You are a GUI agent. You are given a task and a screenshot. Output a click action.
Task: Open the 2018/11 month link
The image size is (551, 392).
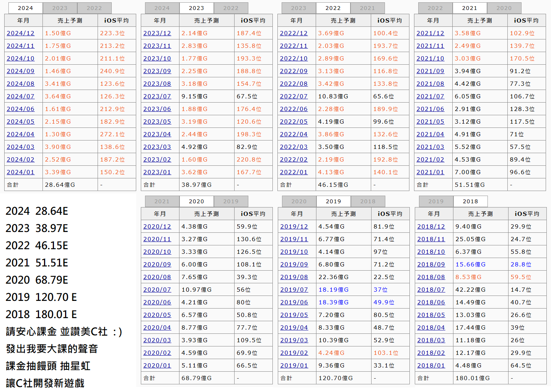coord(431,239)
